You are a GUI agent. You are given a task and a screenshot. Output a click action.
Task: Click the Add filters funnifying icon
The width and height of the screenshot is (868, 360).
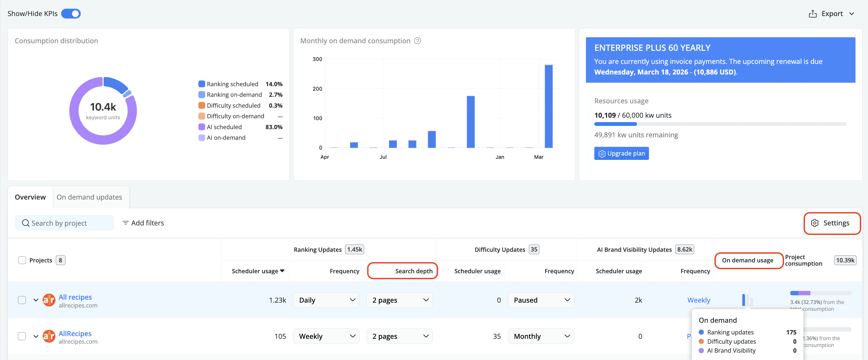[x=125, y=223]
